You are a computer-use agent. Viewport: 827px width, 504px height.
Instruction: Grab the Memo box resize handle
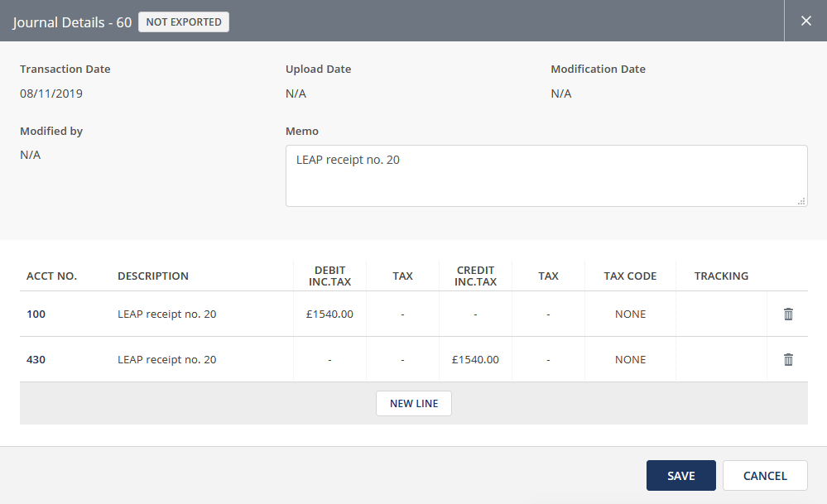pos(801,201)
